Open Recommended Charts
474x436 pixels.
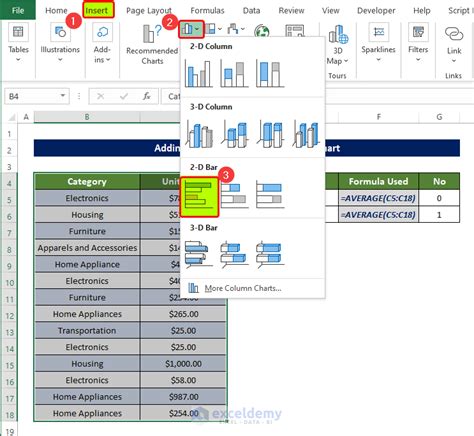coord(152,44)
